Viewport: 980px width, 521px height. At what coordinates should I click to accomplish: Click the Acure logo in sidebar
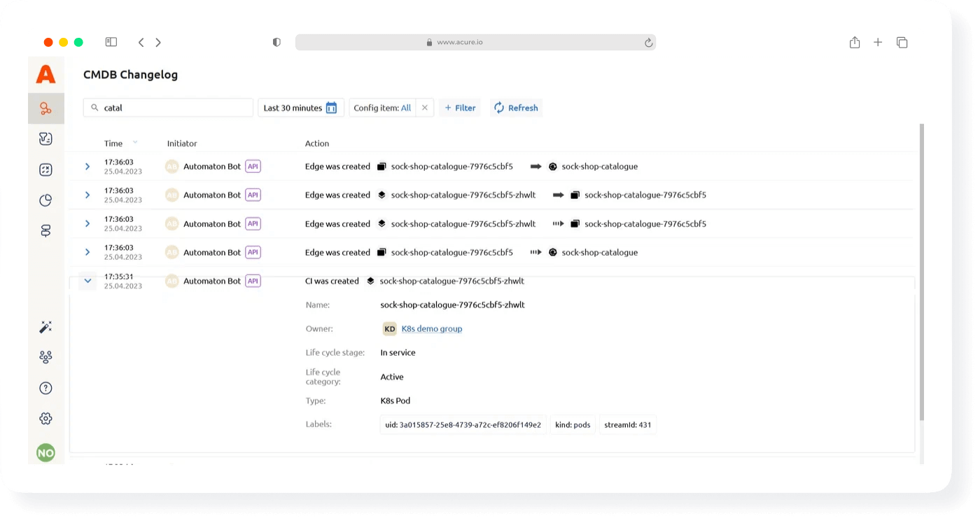tap(45, 74)
